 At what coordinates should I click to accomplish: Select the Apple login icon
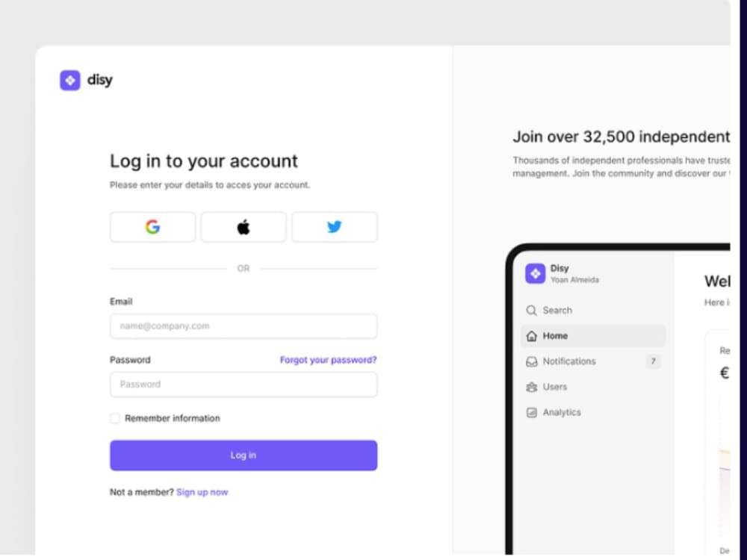coord(243,226)
